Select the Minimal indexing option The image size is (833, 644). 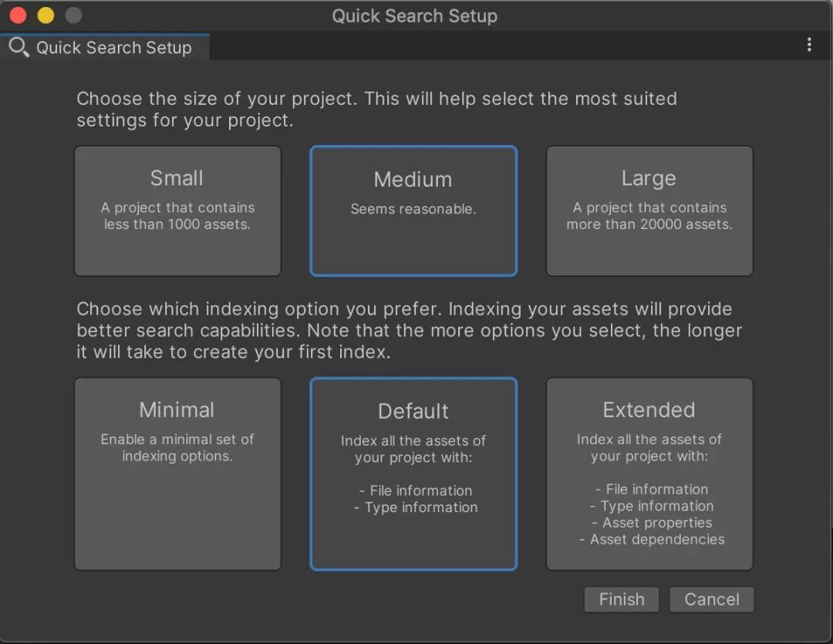pos(177,474)
